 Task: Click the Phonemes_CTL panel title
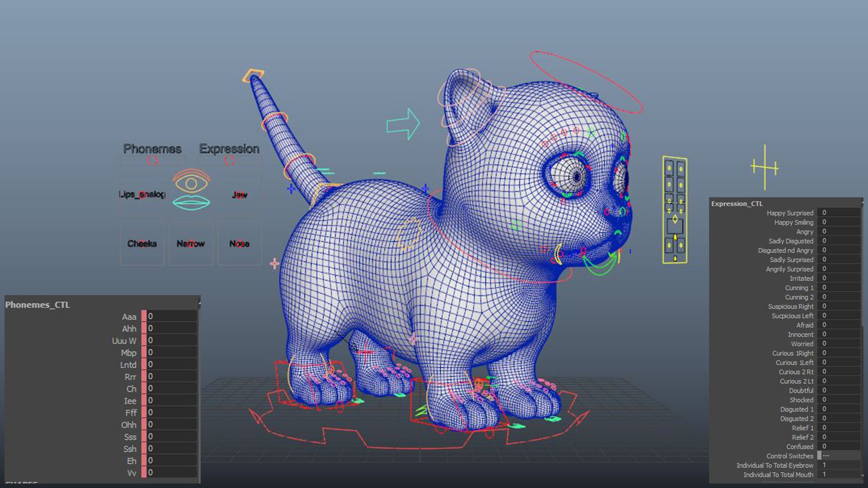pos(38,305)
